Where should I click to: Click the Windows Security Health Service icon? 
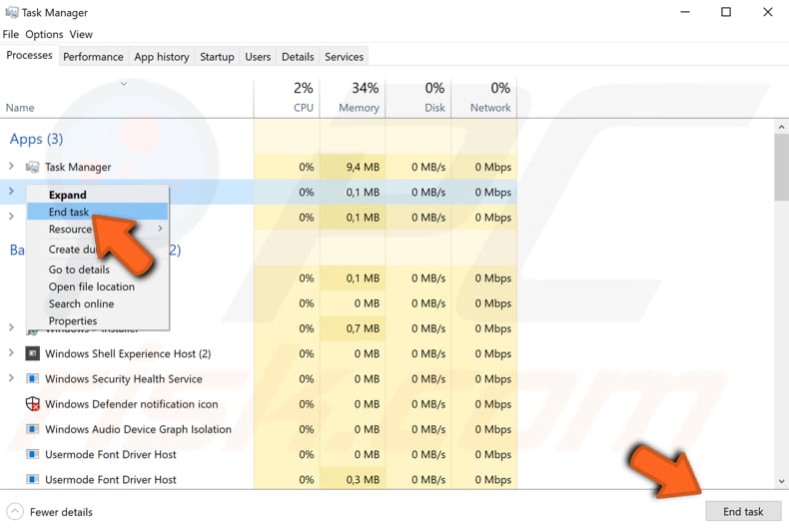(32, 379)
